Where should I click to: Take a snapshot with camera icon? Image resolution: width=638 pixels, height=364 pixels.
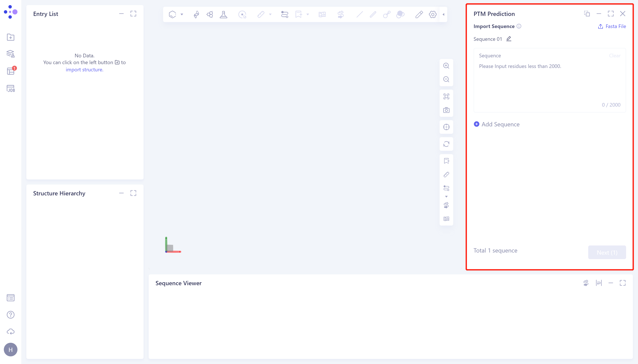pyautogui.click(x=446, y=110)
